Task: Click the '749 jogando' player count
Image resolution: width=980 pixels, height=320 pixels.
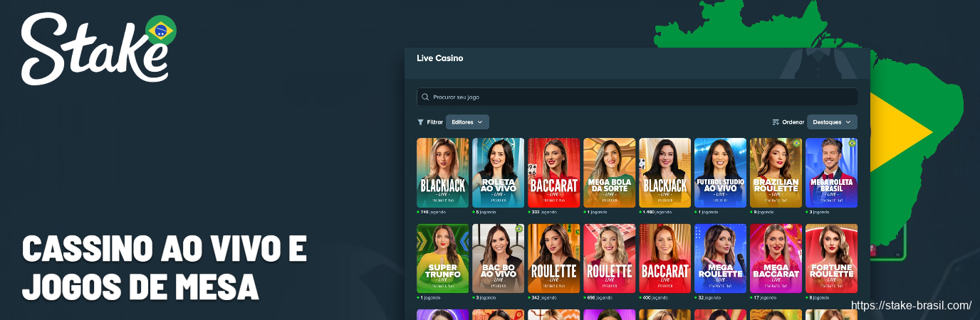Action: pos(432,211)
